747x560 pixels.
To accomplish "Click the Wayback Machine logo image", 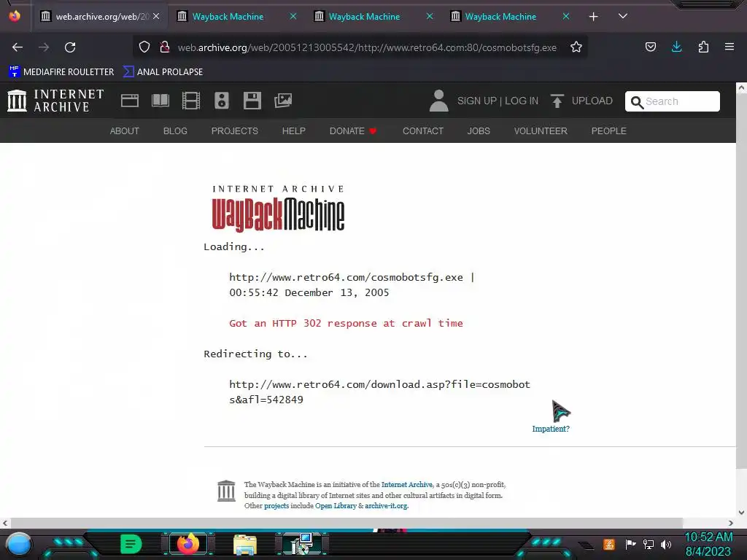I will [278, 209].
